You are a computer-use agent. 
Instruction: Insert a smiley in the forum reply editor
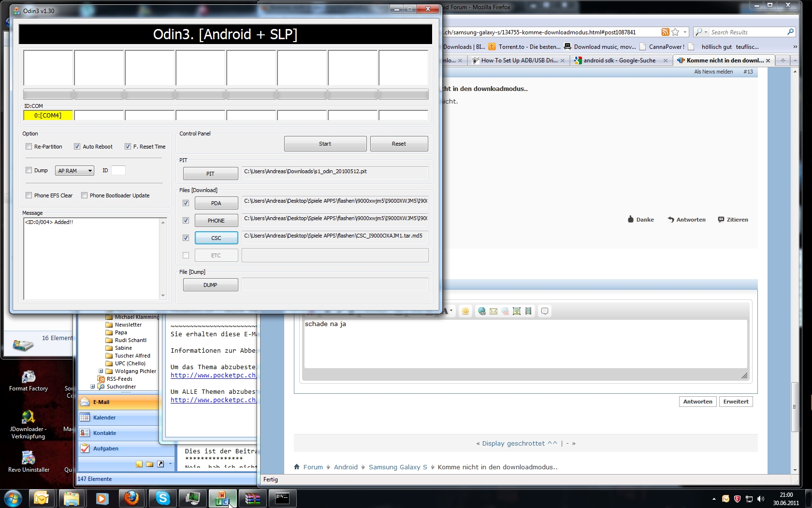click(x=465, y=311)
